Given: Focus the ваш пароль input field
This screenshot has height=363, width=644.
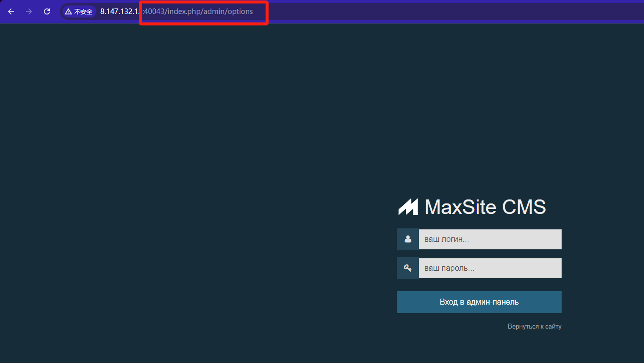Looking at the screenshot, I should coord(490,268).
